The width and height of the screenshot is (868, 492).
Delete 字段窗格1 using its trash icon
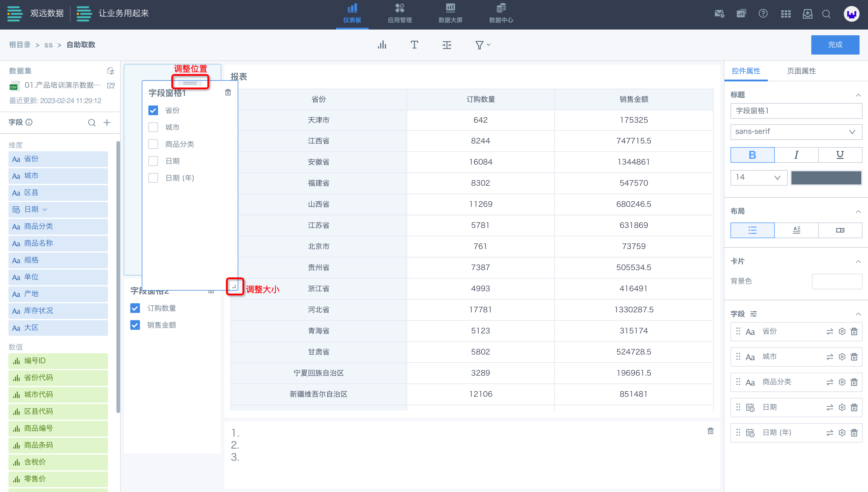point(228,92)
